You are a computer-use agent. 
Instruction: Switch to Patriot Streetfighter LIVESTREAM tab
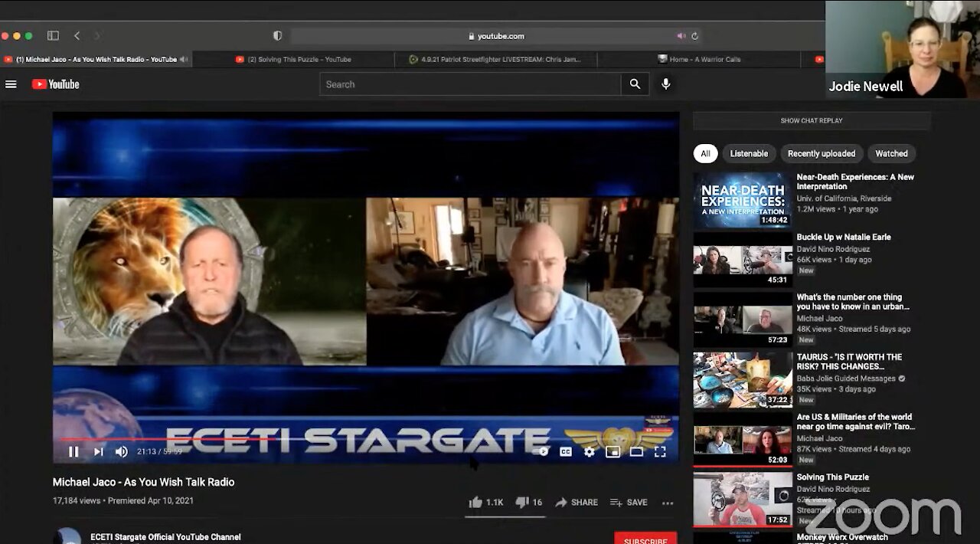(496, 59)
